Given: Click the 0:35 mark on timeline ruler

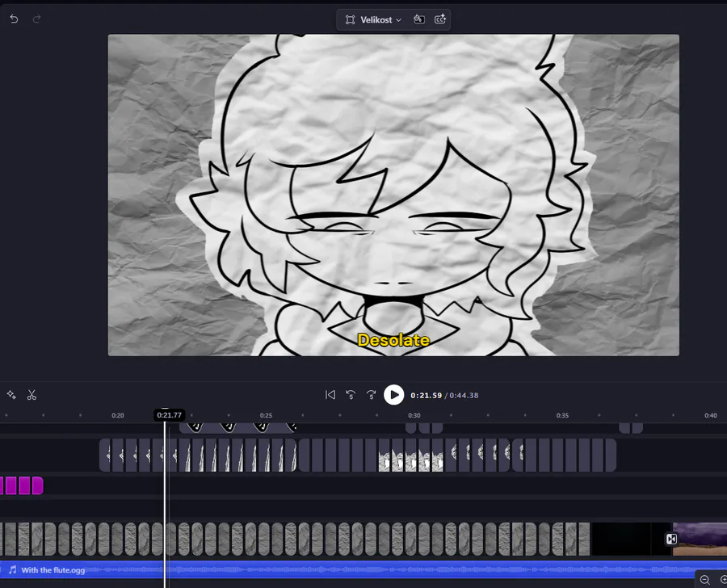Looking at the screenshot, I should [562, 415].
